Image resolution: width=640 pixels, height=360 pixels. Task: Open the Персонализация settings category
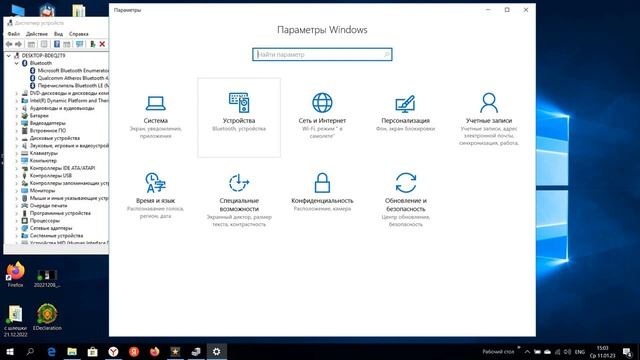(x=405, y=117)
